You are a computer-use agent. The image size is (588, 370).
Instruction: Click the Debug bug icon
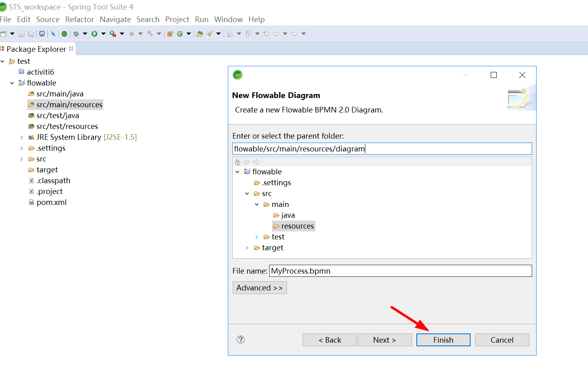(76, 34)
